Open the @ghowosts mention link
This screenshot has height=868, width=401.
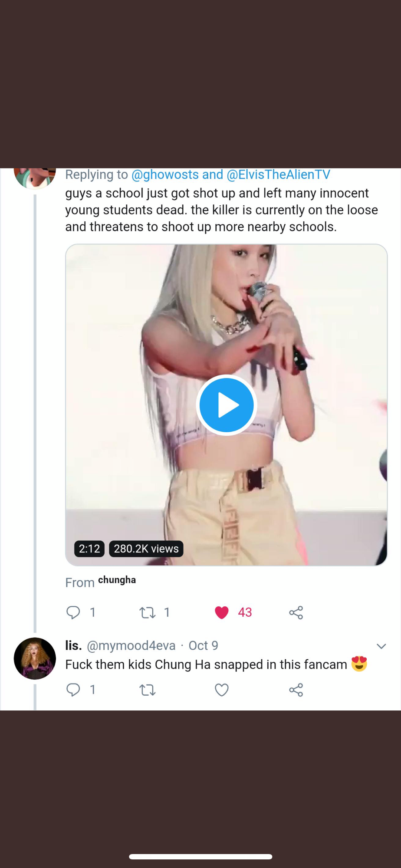pos(164,174)
